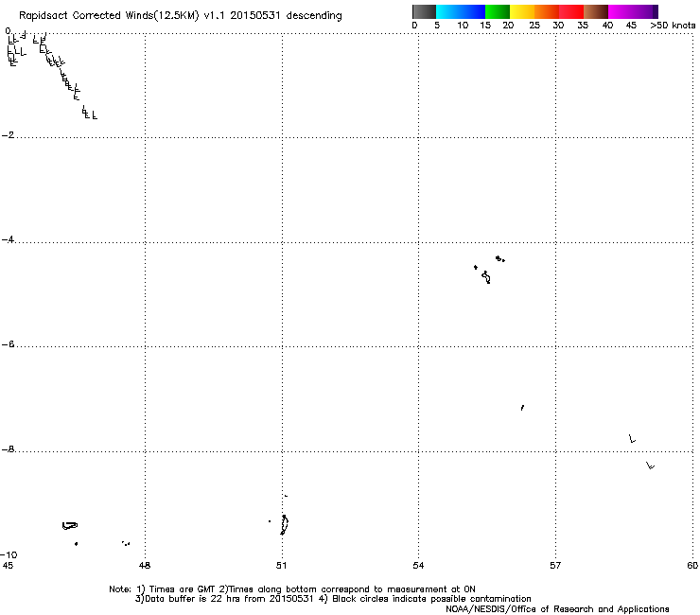Click the Seychelles island outline near 55.5E

point(486,277)
